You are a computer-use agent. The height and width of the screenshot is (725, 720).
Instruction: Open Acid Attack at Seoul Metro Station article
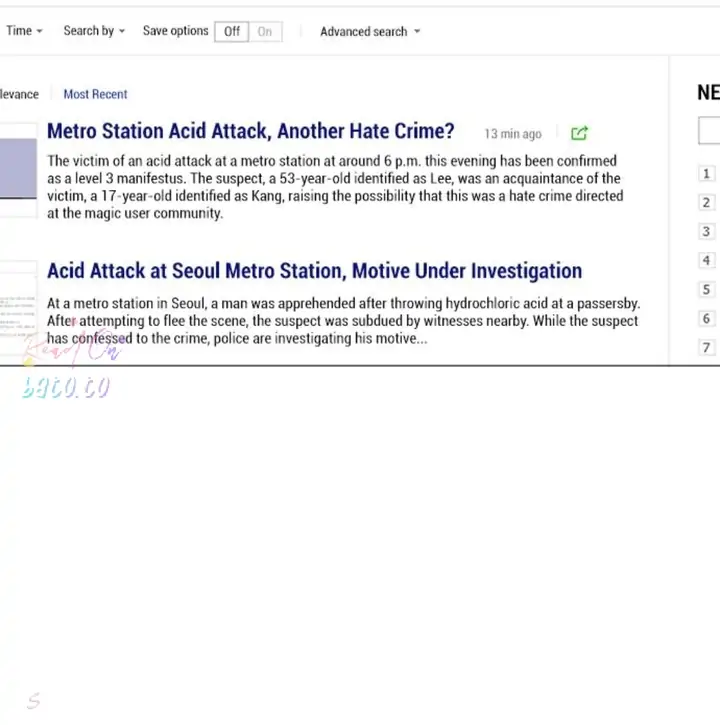(x=314, y=271)
